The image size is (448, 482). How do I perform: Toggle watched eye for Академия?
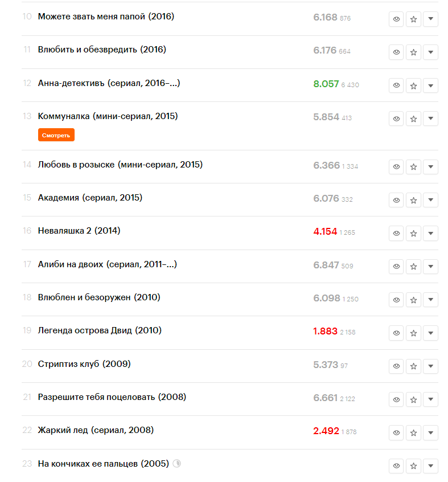click(x=396, y=200)
